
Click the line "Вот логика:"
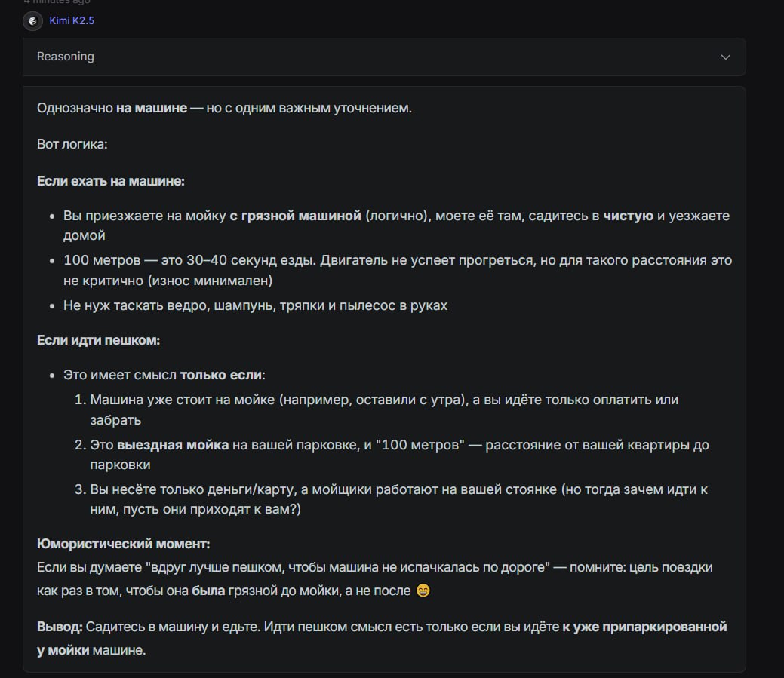[72, 143]
